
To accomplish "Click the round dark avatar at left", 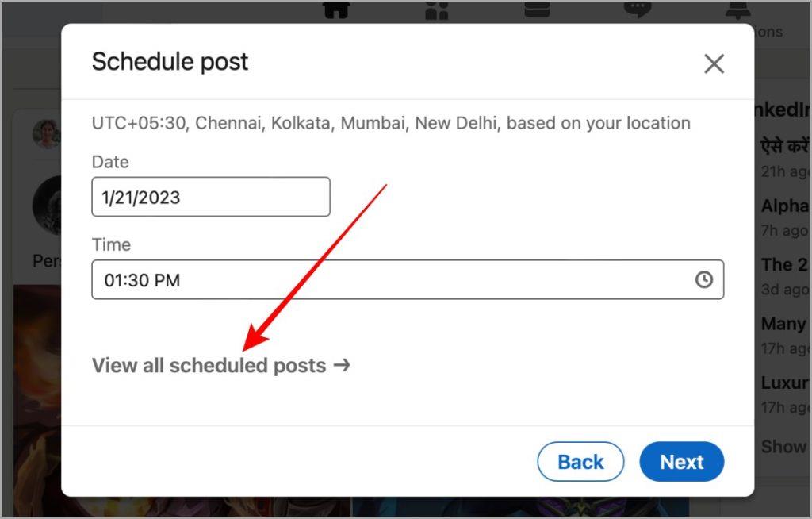I will coord(47,206).
